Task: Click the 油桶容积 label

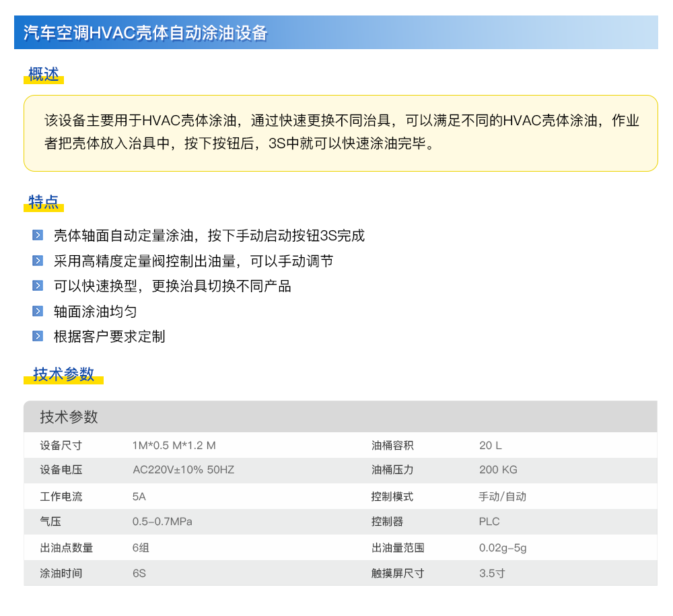Action: (x=392, y=445)
